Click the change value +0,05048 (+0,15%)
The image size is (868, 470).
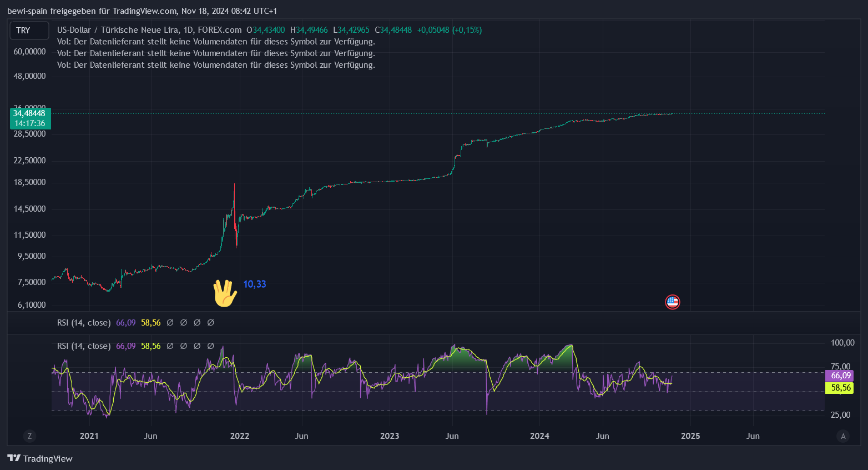450,30
